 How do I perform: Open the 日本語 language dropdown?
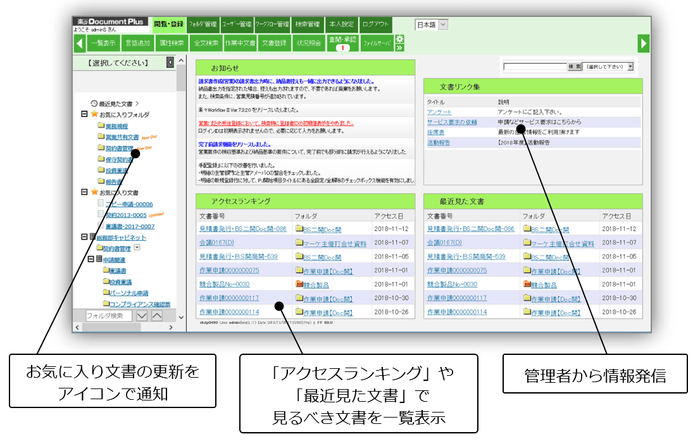click(432, 23)
